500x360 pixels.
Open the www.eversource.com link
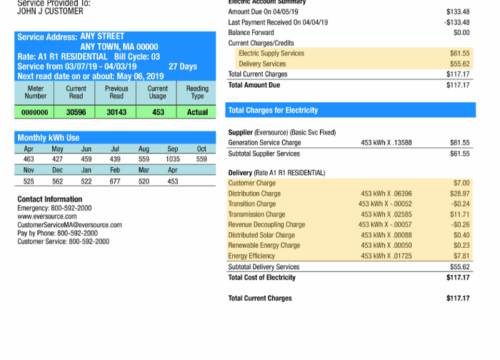[x=47, y=216]
